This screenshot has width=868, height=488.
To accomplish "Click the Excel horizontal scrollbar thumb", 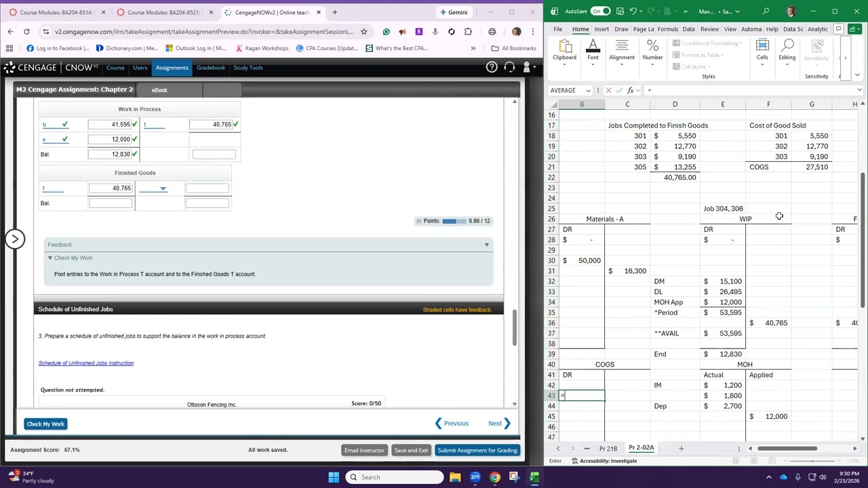I will 787,448.
